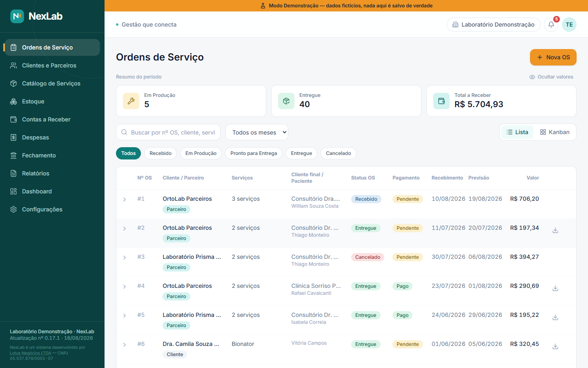This screenshot has width=588, height=368.
Task: Switch to Lista view
Action: coord(517,132)
